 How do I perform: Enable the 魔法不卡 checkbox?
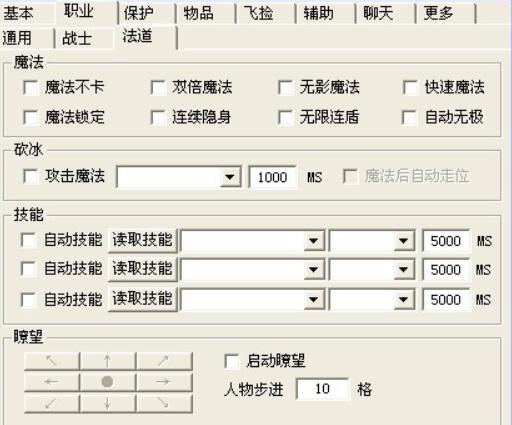tap(31, 88)
